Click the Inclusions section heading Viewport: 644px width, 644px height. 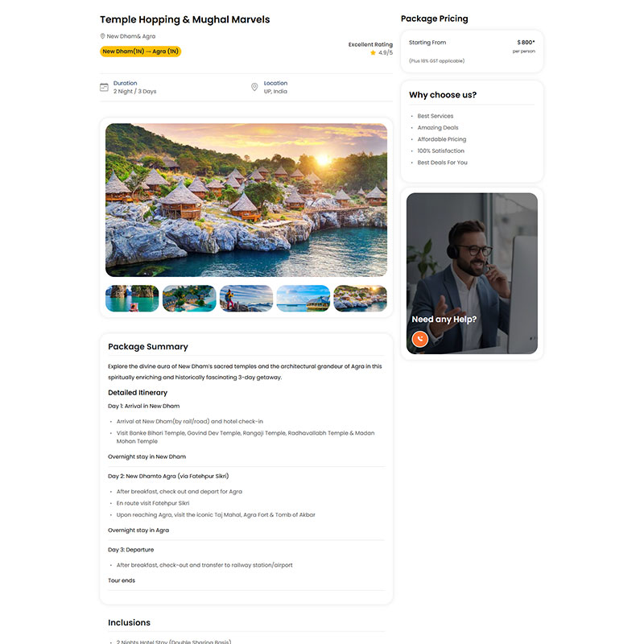pyautogui.click(x=129, y=622)
